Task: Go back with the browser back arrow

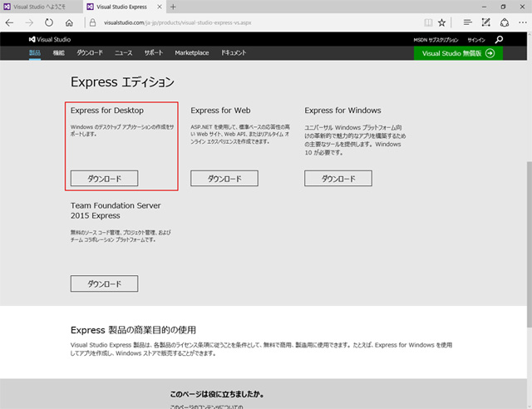Action: 9,22
